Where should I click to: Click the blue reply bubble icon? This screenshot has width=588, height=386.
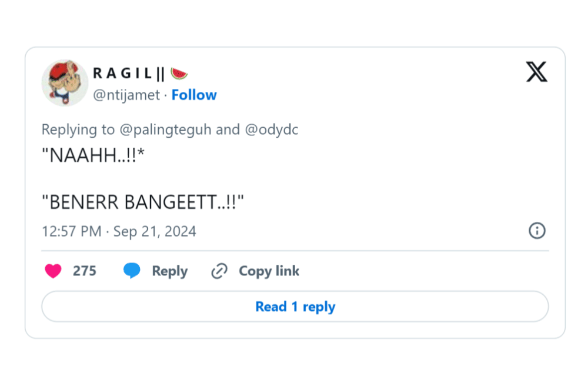pyautogui.click(x=132, y=271)
